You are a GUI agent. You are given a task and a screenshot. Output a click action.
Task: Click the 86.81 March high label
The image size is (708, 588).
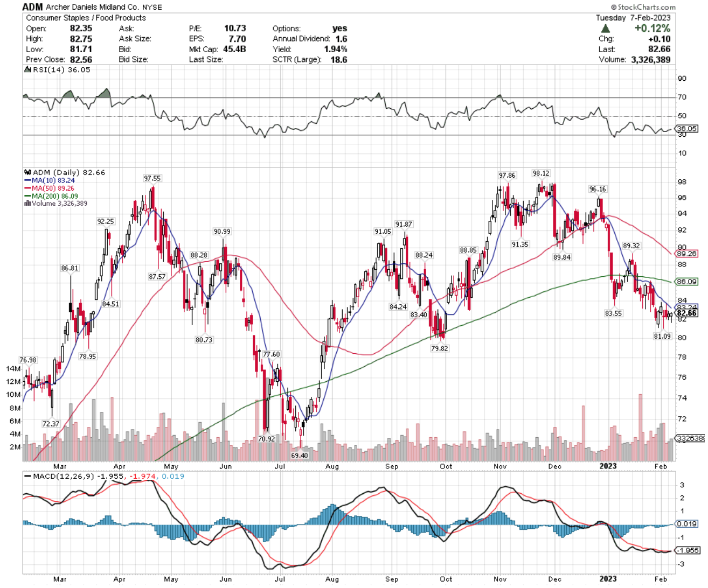pyautogui.click(x=70, y=268)
